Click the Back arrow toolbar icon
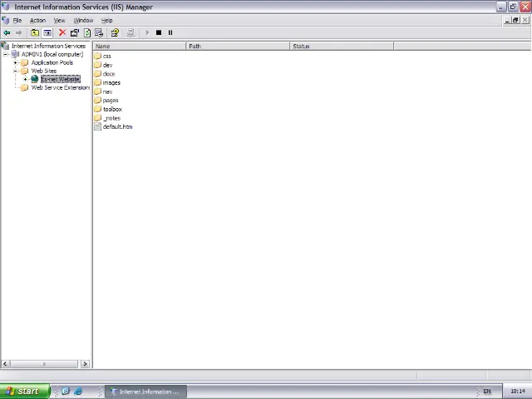532x399 pixels. 7,33
